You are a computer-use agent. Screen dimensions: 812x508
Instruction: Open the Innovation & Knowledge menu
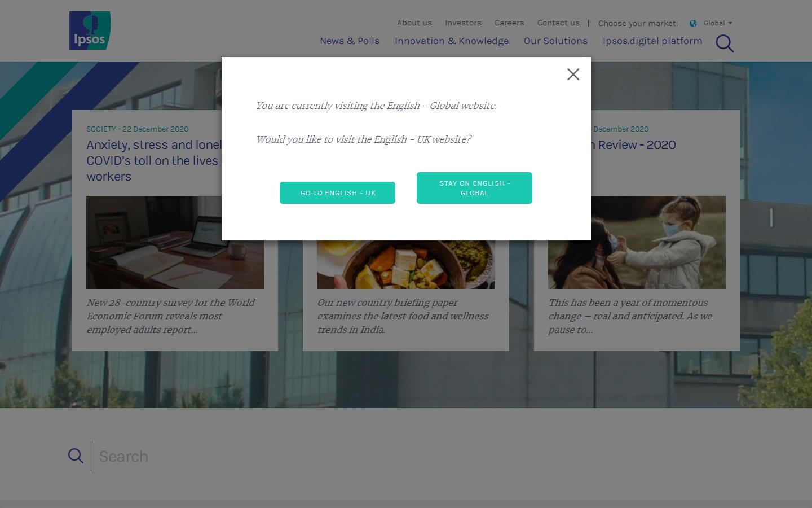click(452, 41)
